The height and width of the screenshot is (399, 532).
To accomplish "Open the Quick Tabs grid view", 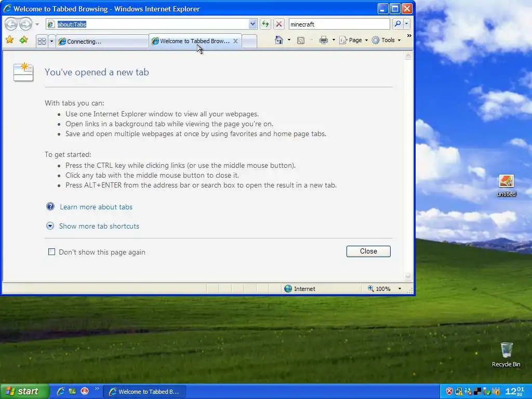I will [x=42, y=42].
